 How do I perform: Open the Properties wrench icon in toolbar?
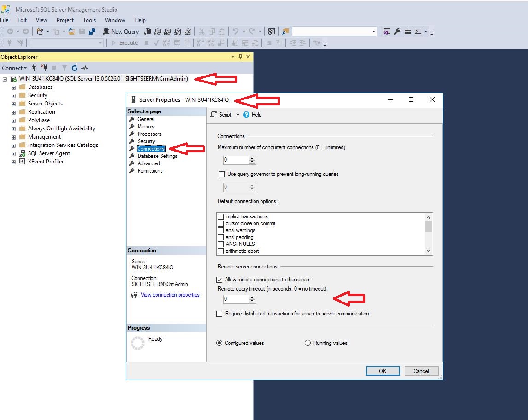coord(397,31)
